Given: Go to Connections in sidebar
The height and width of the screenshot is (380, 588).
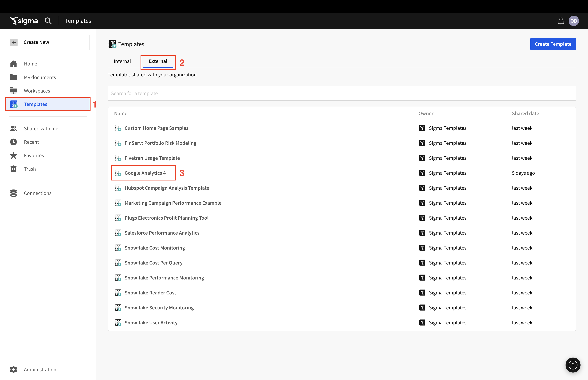Looking at the screenshot, I should [37, 193].
